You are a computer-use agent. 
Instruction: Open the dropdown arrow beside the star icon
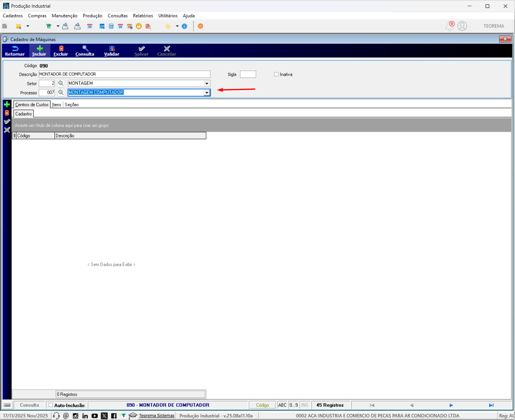point(177,26)
